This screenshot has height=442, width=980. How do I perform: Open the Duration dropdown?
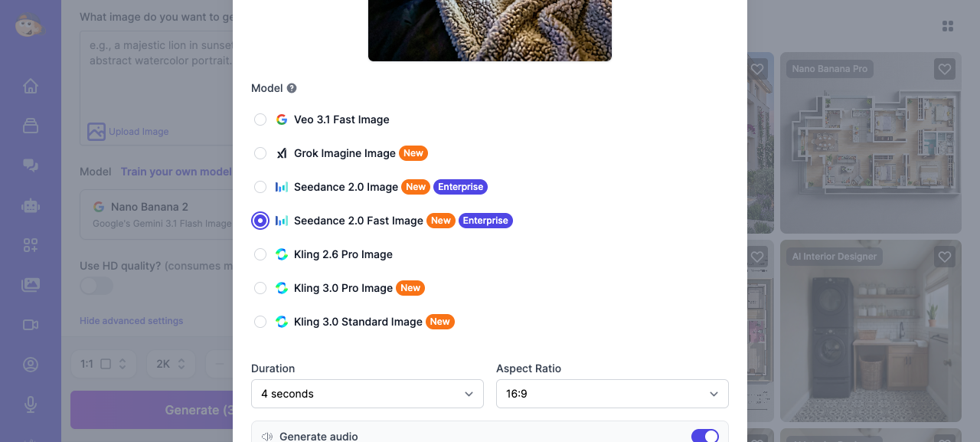point(367,393)
